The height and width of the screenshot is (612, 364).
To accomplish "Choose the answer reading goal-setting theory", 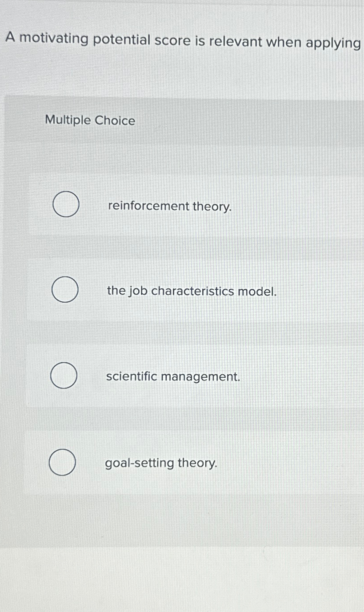I will [x=161, y=464].
